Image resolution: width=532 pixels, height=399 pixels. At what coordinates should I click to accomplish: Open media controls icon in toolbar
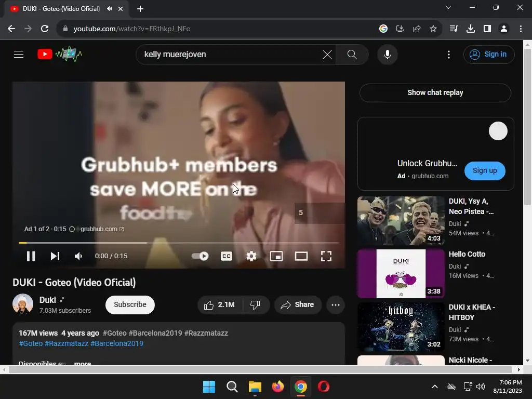(454, 29)
